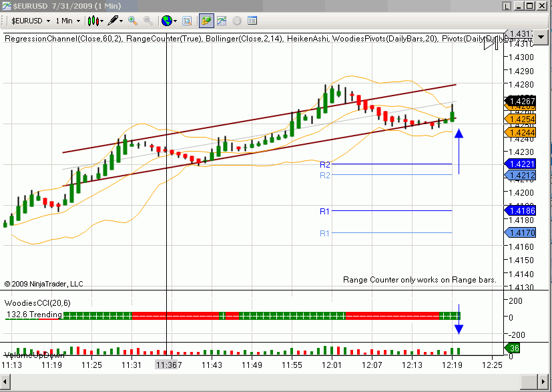The image size is (552, 392).
Task: Click the greyed zoom out magnifier
Action: coord(148,21)
